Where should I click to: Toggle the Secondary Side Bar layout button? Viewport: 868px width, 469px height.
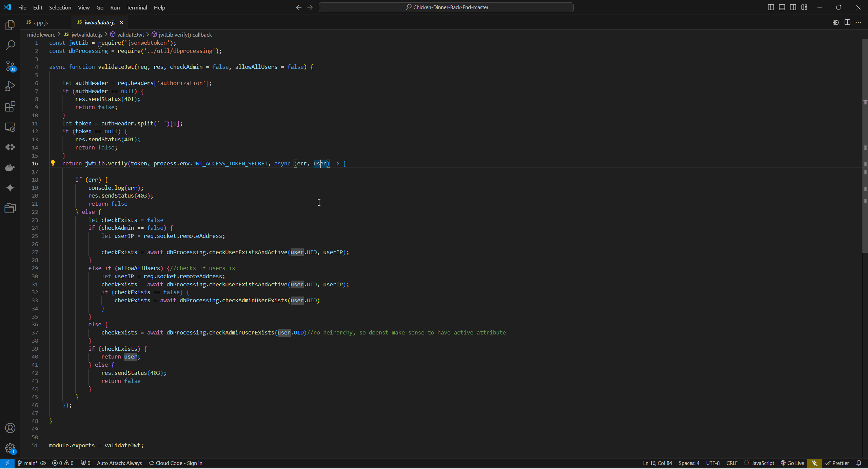coord(793,7)
